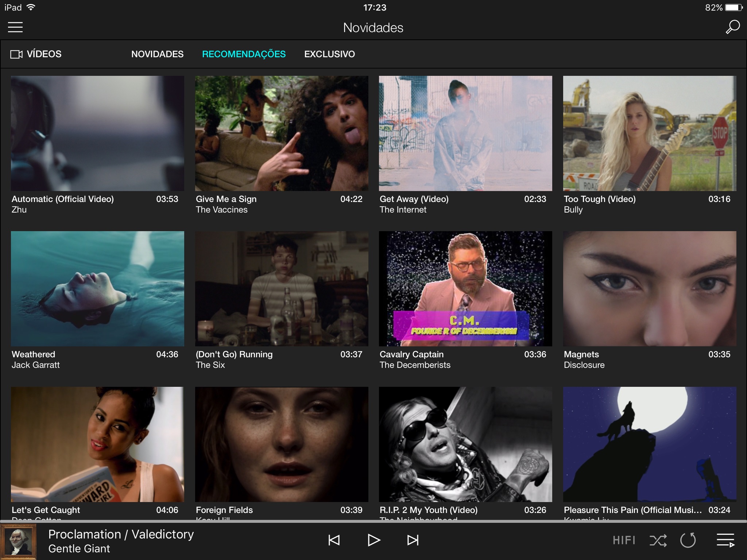The width and height of the screenshot is (747, 560).
Task: Open artist Jack Garratt
Action: coord(36,365)
